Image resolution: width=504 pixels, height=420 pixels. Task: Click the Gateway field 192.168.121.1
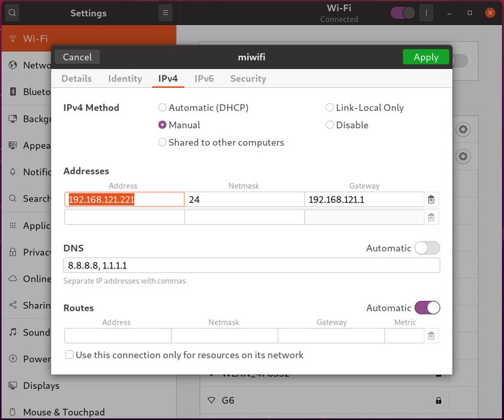364,199
